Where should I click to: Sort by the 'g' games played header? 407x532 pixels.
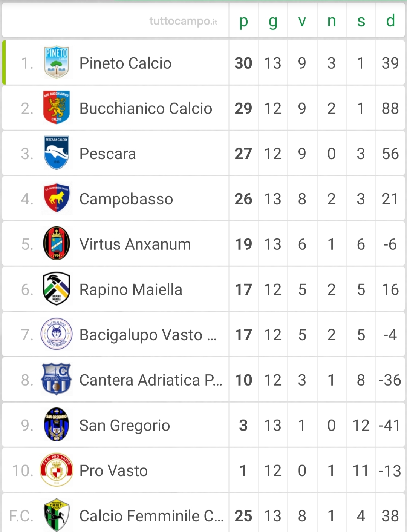click(x=273, y=21)
